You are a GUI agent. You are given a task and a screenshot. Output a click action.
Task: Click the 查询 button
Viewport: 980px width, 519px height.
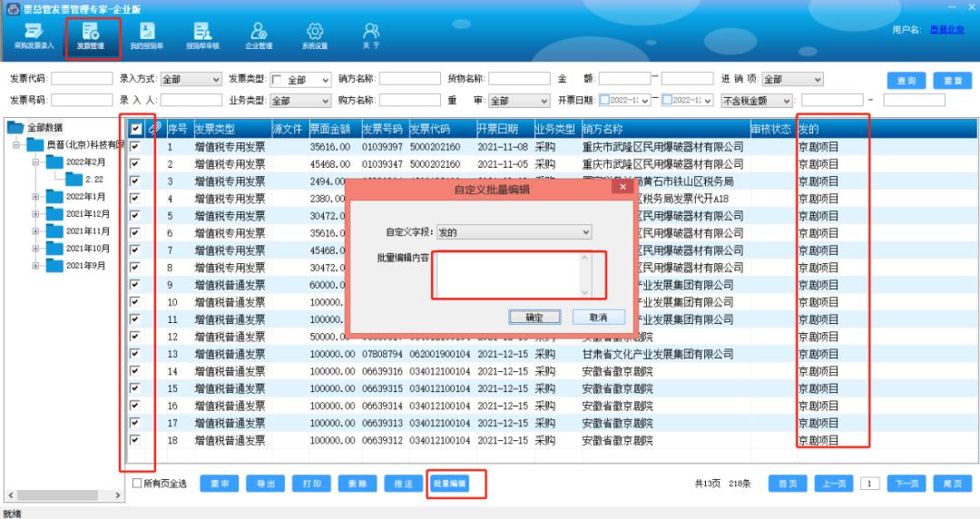pos(906,81)
